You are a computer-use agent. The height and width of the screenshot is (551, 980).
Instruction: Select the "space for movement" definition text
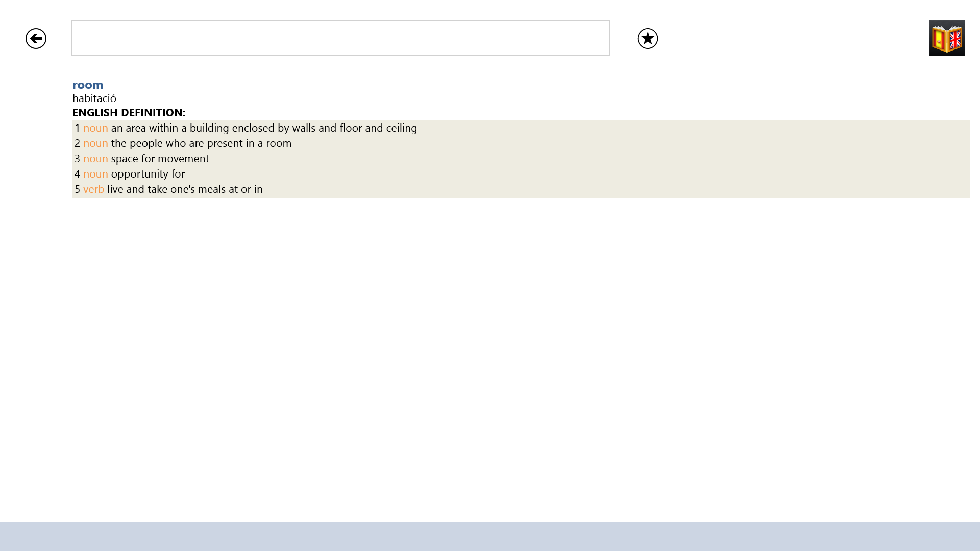click(x=160, y=159)
